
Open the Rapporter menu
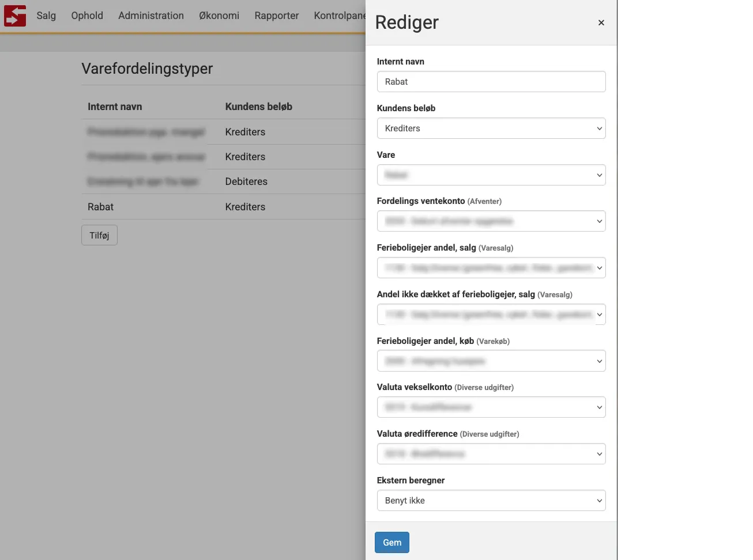pos(277,16)
